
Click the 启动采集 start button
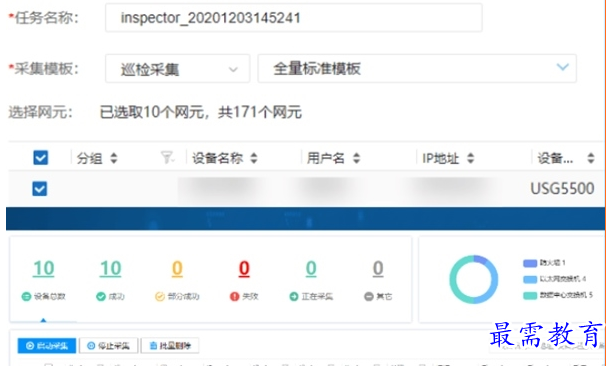pos(47,345)
